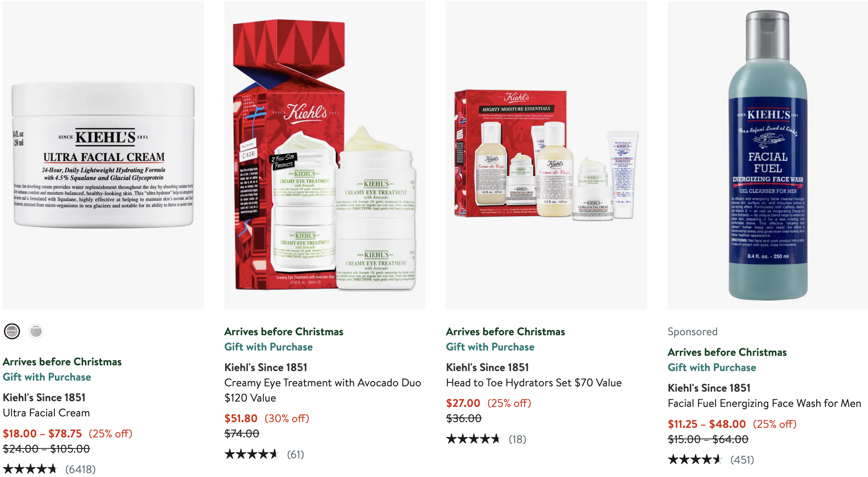Click Gift with Purchase under Facial Fuel
Image resolution: width=868 pixels, height=477 pixels.
pos(712,367)
